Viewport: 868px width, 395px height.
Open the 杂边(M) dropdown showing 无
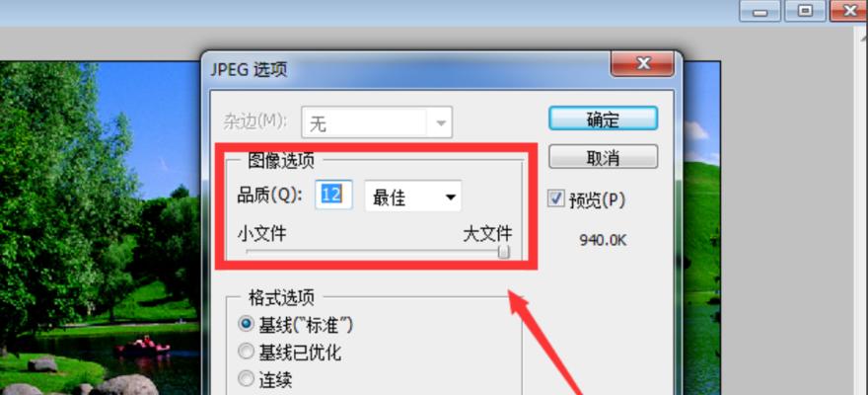[x=377, y=121]
